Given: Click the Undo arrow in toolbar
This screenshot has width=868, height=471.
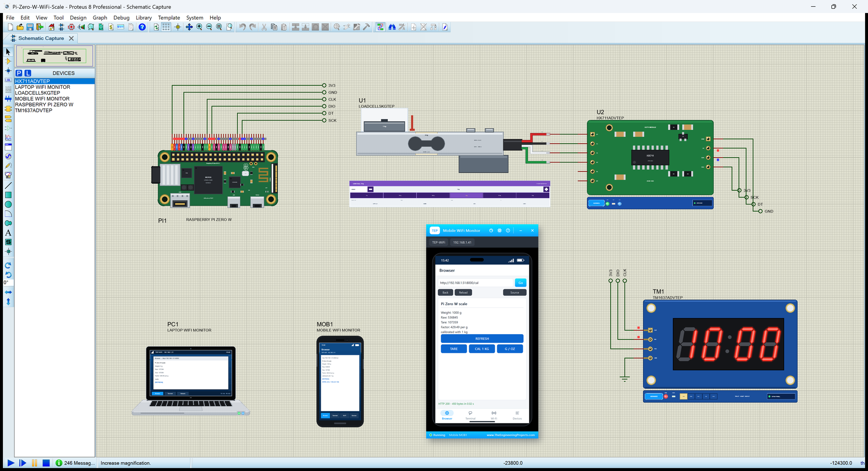Looking at the screenshot, I should click(242, 27).
